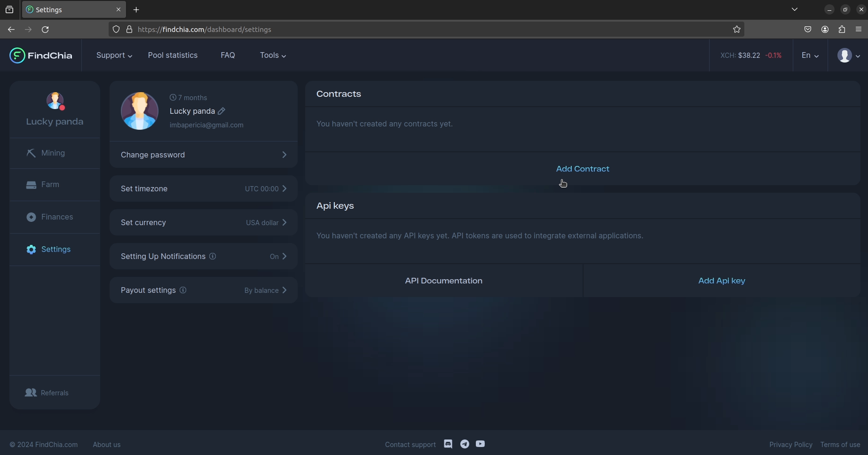The width and height of the screenshot is (868, 455).
Task: Click the info icon beside Setting Up Notifications
Action: [x=213, y=256]
